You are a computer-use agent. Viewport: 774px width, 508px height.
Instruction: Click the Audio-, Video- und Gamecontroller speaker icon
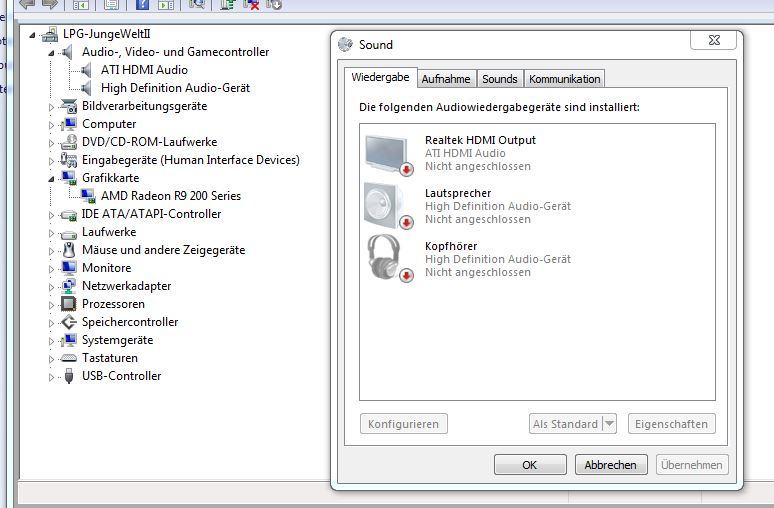point(68,52)
